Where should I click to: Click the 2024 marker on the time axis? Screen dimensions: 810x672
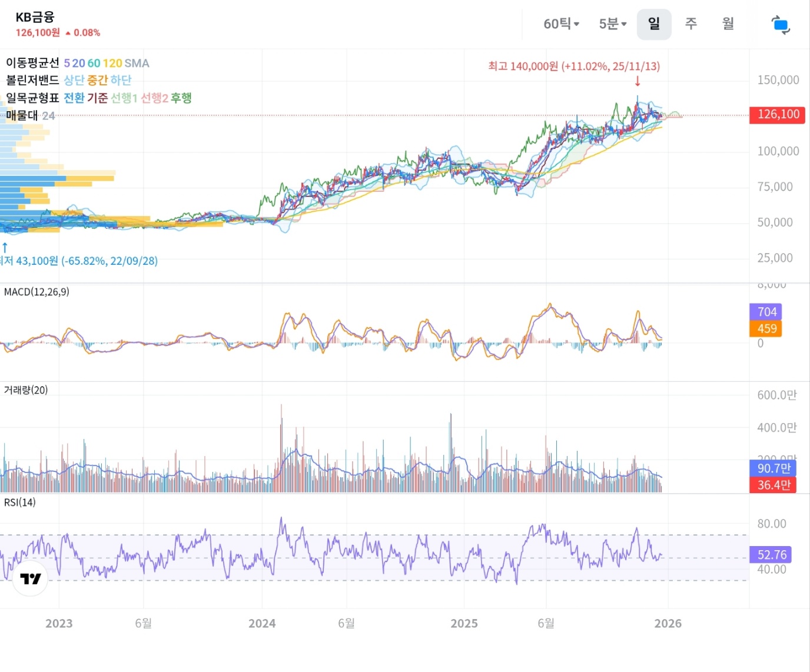262,624
